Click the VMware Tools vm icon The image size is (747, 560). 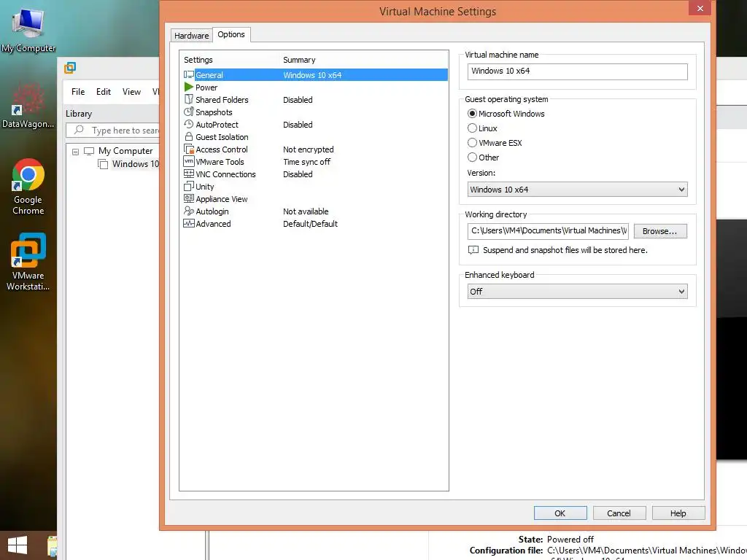pyautogui.click(x=189, y=161)
